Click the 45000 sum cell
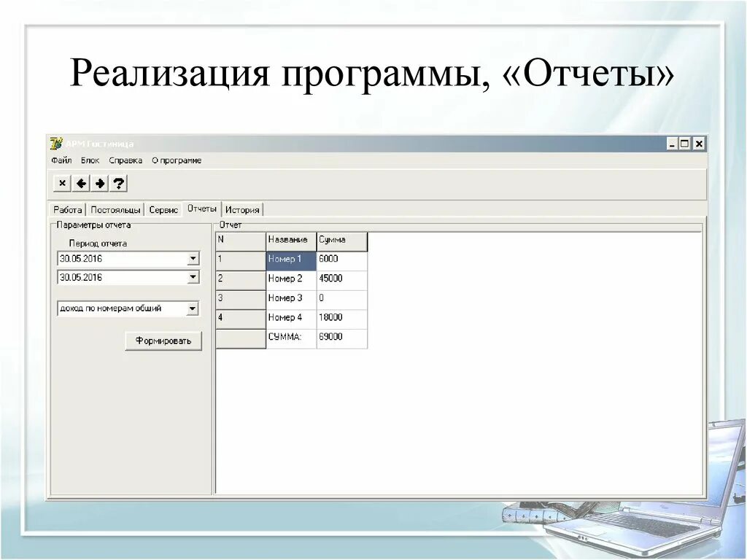This screenshot has height=560, width=747. pyautogui.click(x=342, y=281)
